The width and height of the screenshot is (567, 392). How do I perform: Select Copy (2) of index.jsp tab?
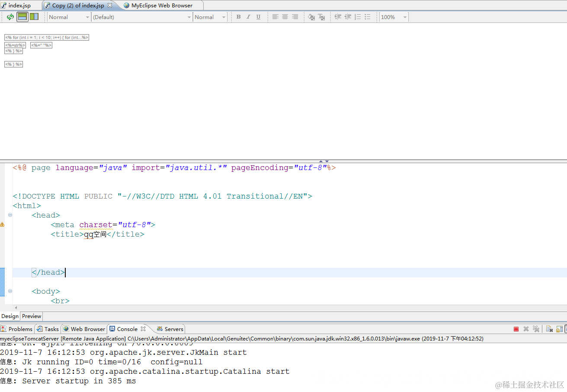click(78, 6)
